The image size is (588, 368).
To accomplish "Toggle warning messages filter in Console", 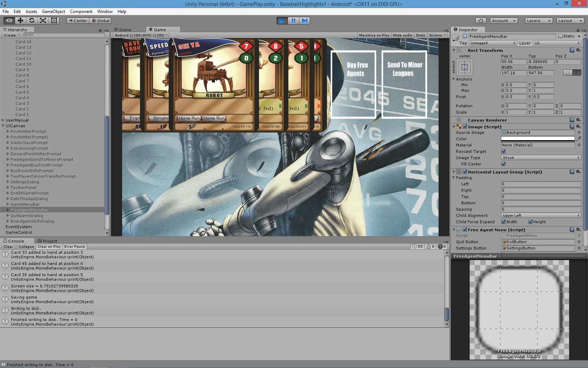I will pyautogui.click(x=430, y=246).
